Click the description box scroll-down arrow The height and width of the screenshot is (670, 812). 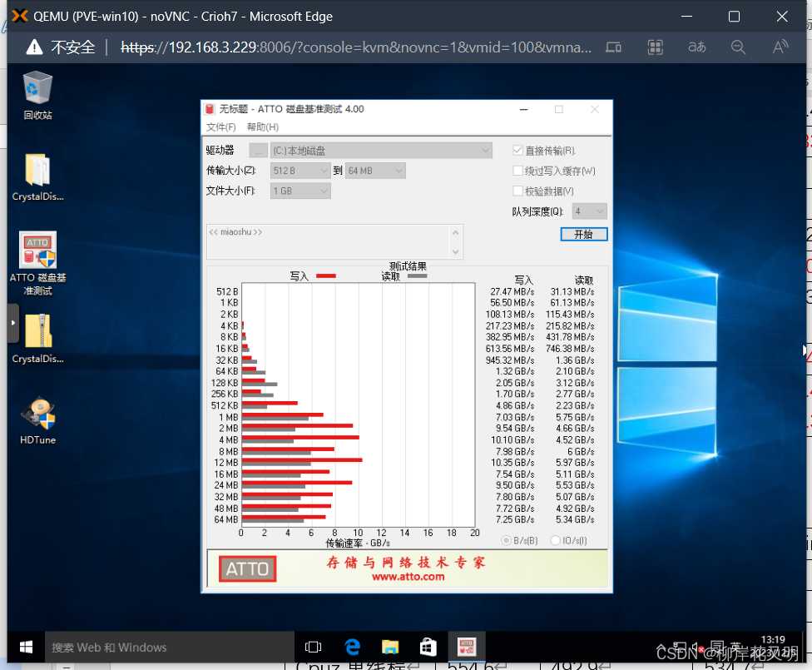[456, 252]
